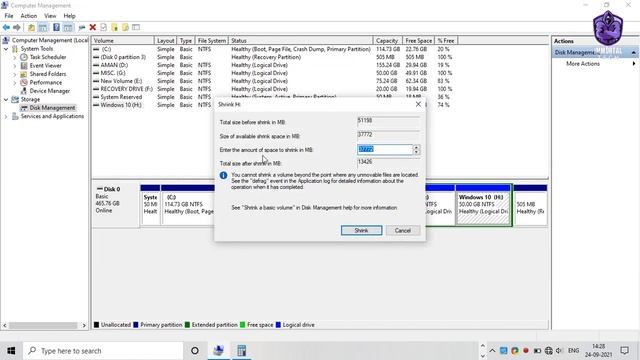Click the battery tray icon
This screenshot has height=360, width=640.
pyautogui.click(x=537, y=351)
